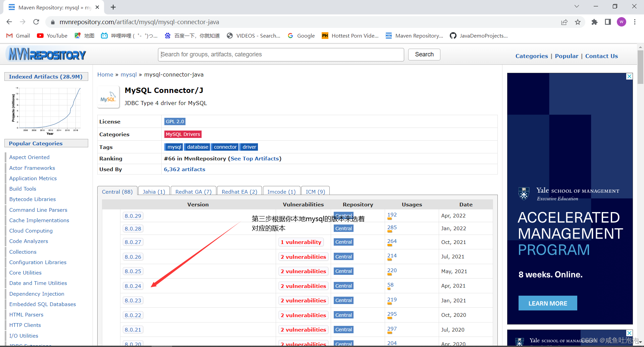
Task: Close the Yale advertisement with X
Action: tap(630, 76)
